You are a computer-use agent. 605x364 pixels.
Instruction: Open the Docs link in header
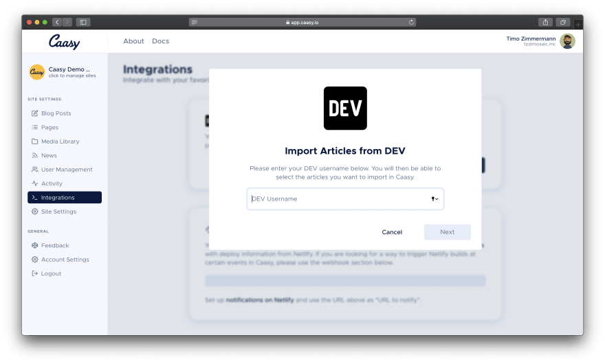pyautogui.click(x=160, y=41)
